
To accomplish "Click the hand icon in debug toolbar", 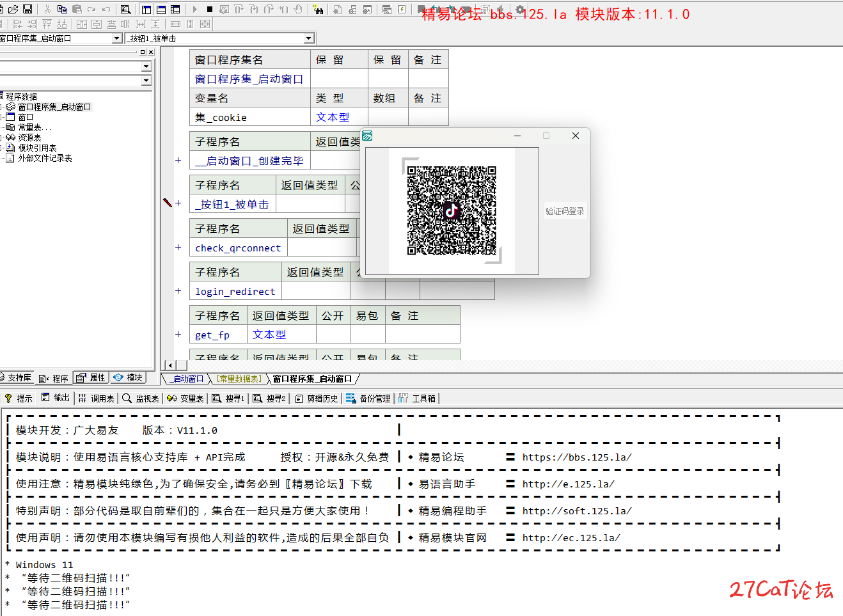I will click(298, 9).
